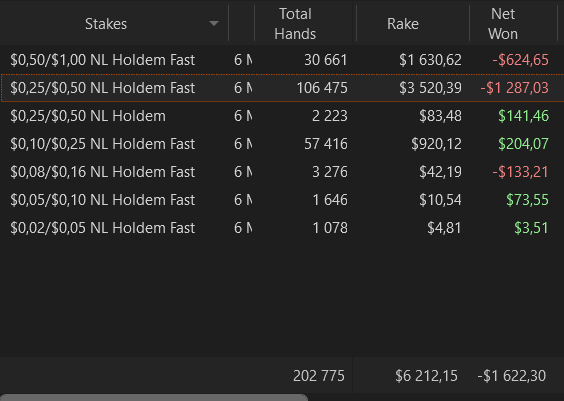The height and width of the screenshot is (401, 564).
Task: Sort by Total Hands column header
Action: [295, 24]
